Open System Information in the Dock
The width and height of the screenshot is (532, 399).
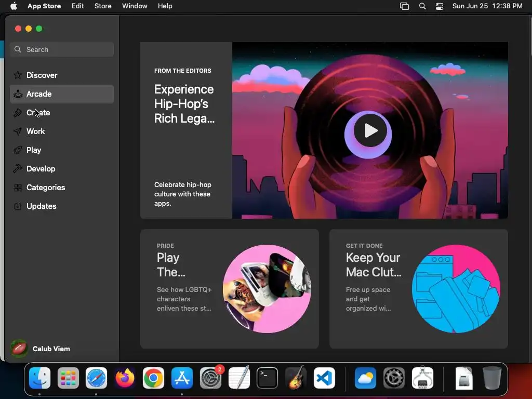point(422,378)
